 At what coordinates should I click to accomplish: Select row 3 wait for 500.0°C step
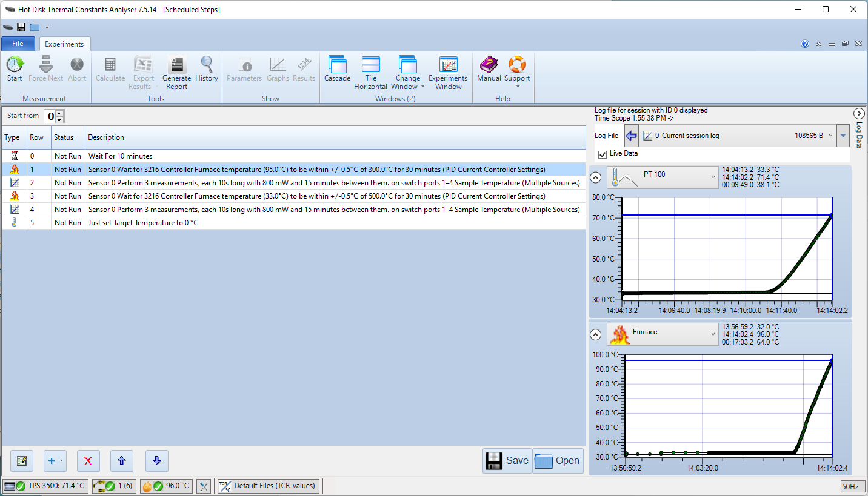point(293,196)
